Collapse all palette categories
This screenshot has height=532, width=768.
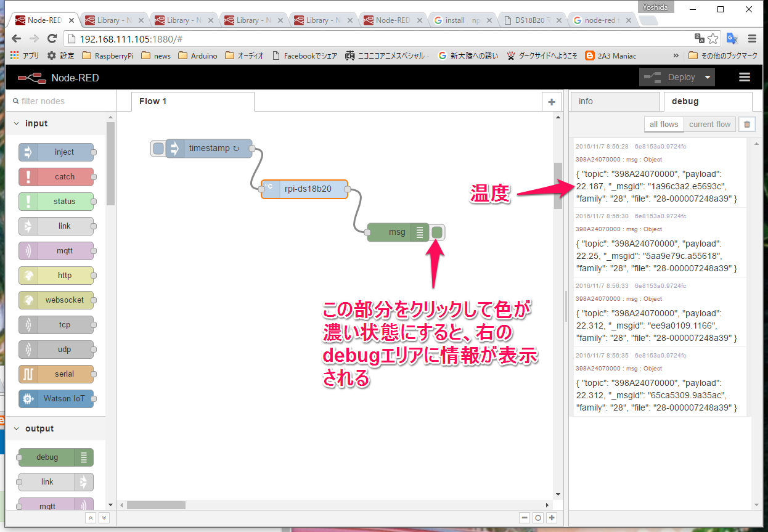[x=91, y=518]
